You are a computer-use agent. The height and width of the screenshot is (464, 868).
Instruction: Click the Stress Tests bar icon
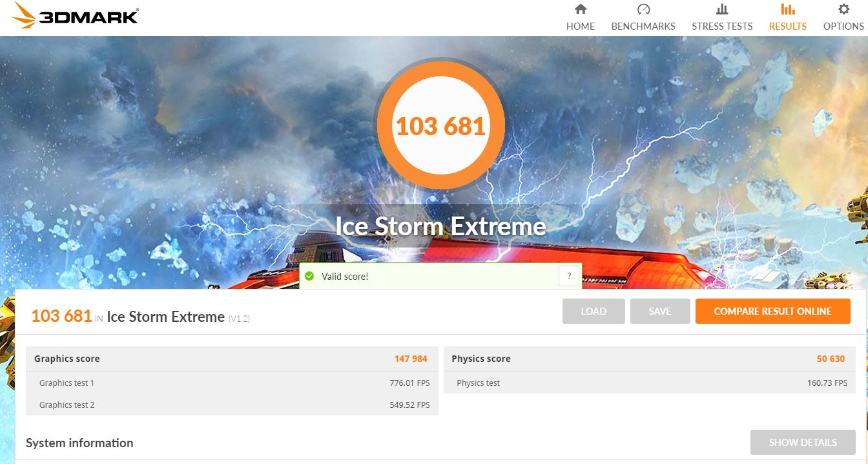(x=722, y=9)
